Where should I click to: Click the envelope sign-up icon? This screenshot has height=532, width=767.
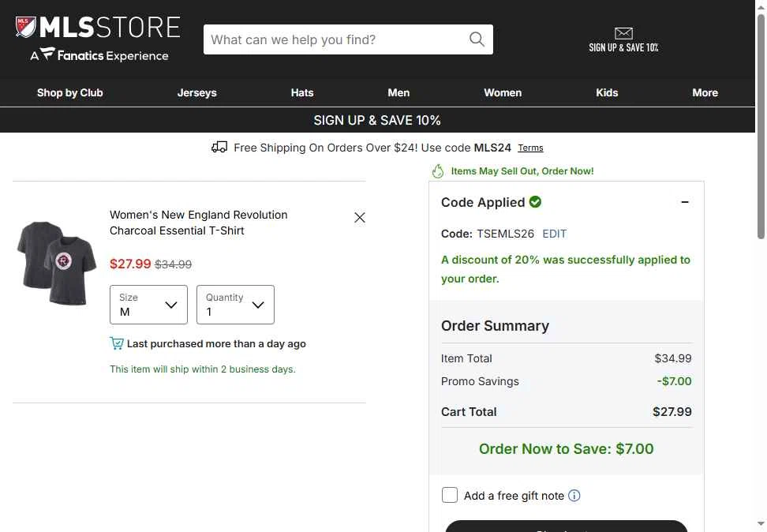coord(623,33)
